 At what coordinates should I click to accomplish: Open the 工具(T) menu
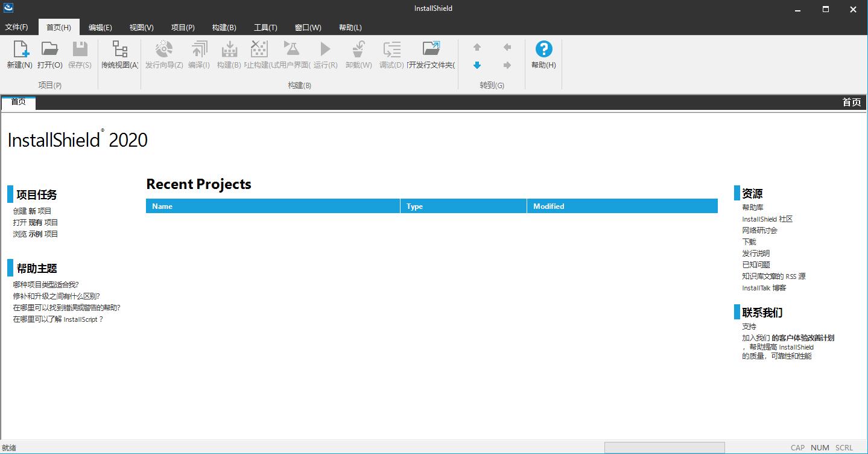pyautogui.click(x=265, y=27)
